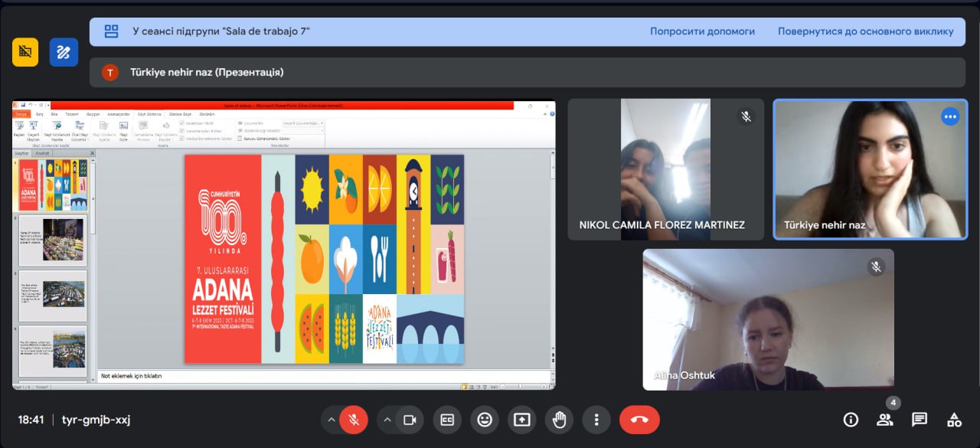Select the Adana festival title slide thumbnail
This screenshot has height=448, width=980.
point(53,186)
